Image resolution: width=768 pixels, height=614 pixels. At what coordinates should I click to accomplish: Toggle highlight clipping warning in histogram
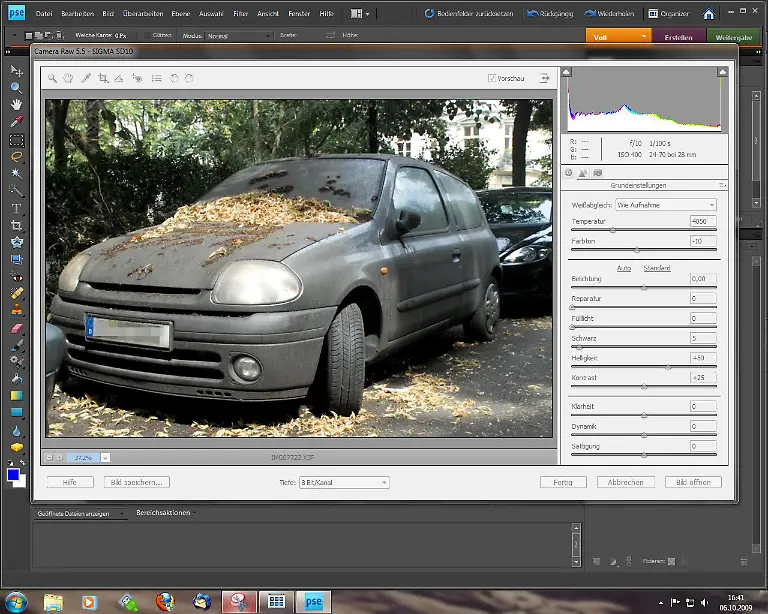click(x=722, y=72)
